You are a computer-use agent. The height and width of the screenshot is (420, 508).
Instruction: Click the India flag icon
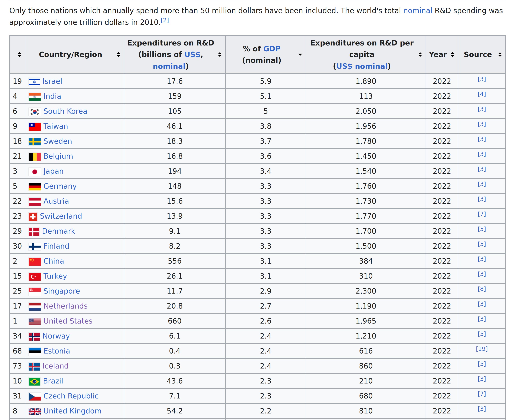[35, 97]
